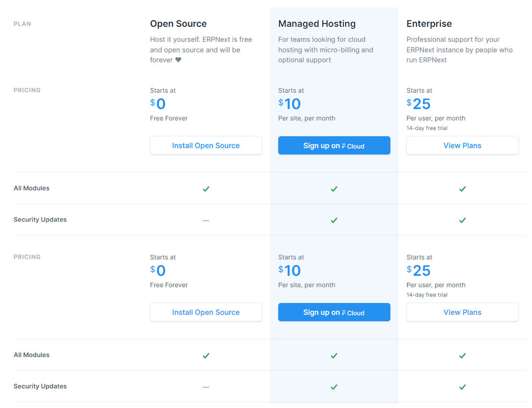532x408 pixels.
Task: Click the second Security Updates label
Action: [40, 386]
